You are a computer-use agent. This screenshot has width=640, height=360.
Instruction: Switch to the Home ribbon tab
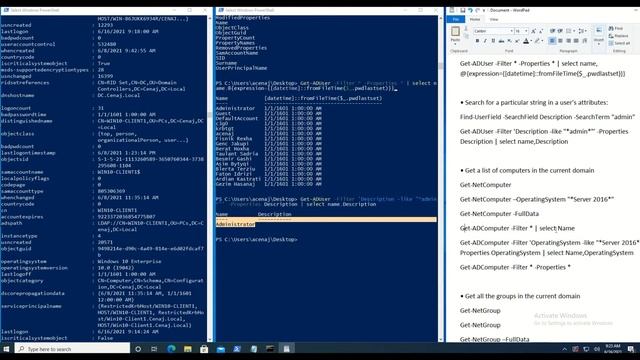[475, 19]
